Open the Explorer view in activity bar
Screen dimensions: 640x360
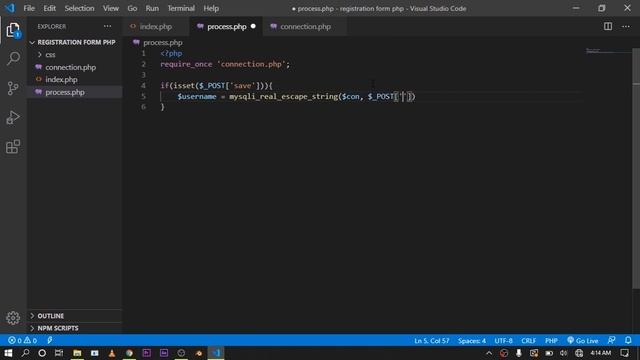point(13,30)
